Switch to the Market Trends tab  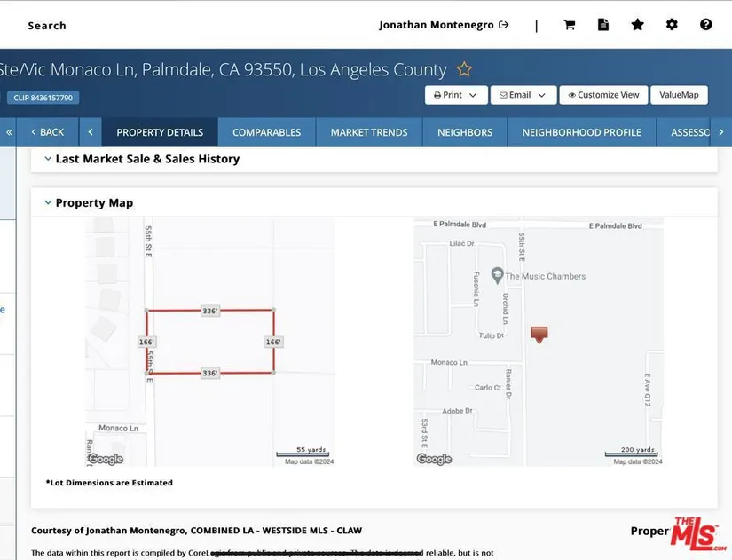pyautogui.click(x=369, y=132)
